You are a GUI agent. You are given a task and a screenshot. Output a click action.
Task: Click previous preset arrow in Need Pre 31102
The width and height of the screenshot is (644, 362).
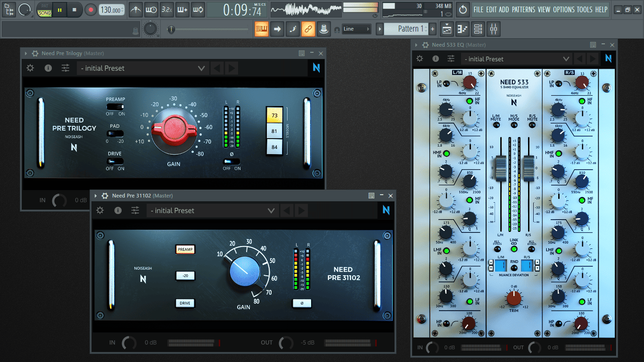point(287,210)
